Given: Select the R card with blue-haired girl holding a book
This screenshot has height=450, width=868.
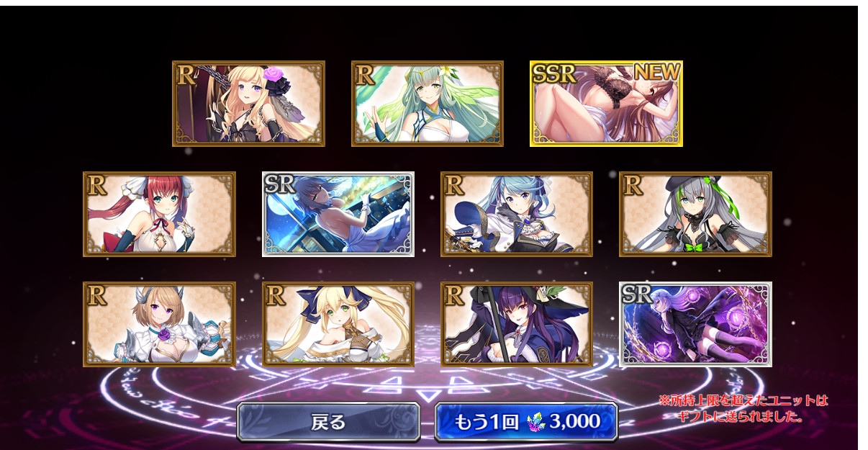Looking at the screenshot, I should click(517, 214).
